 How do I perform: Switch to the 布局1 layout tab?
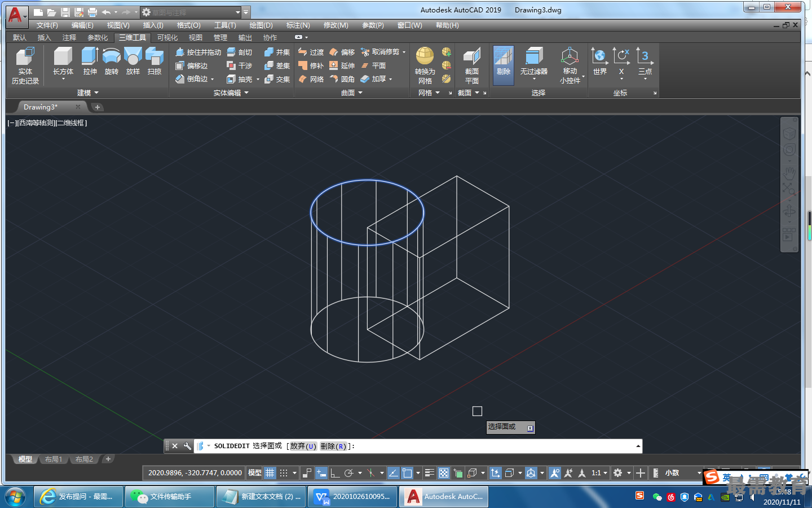tap(54, 459)
